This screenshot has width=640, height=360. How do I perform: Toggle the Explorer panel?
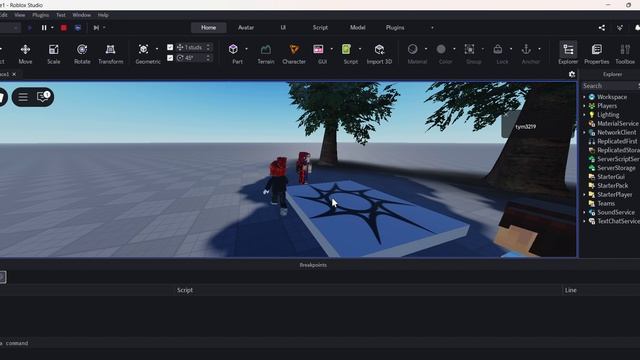click(568, 53)
